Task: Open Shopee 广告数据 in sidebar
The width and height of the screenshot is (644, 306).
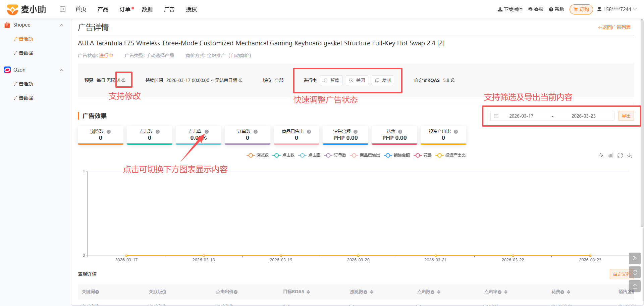Action: tap(23, 53)
